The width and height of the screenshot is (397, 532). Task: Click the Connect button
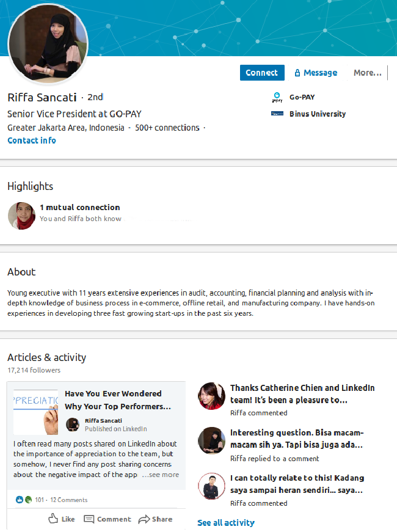[x=262, y=72]
